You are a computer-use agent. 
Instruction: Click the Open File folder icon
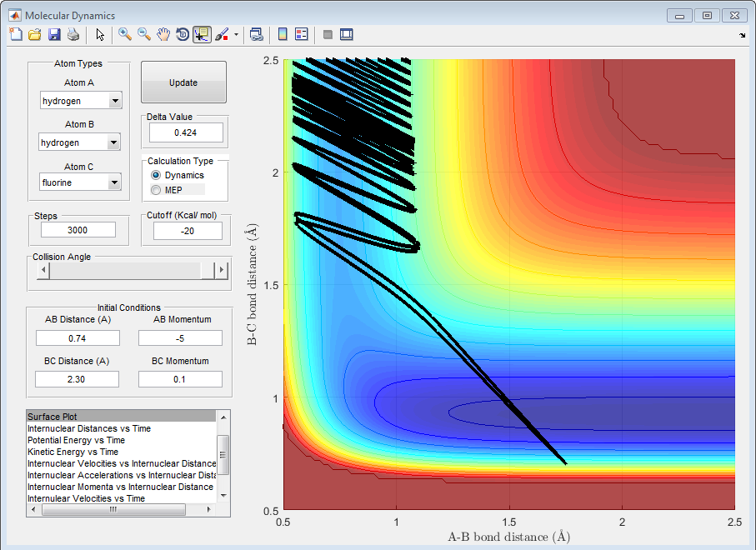point(35,34)
